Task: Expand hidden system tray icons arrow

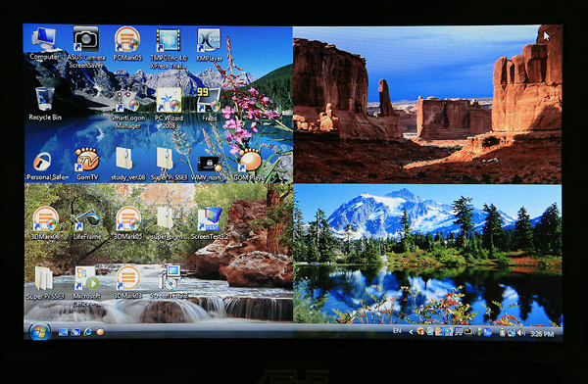Action: pyautogui.click(x=411, y=332)
